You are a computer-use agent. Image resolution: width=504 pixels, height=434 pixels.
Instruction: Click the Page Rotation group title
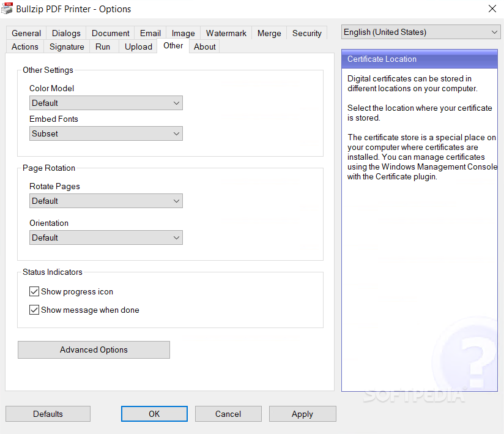click(x=49, y=168)
